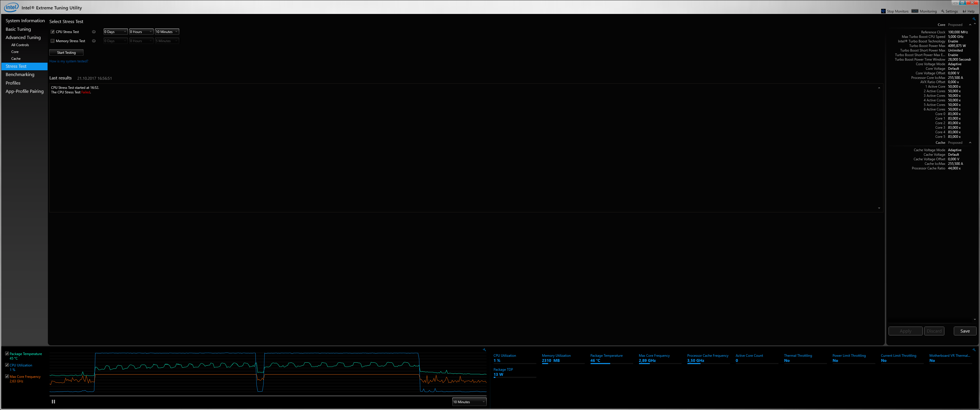Click wrench icon above Core proposed panel
This screenshot has height=410, width=980.
pyautogui.click(x=974, y=19)
